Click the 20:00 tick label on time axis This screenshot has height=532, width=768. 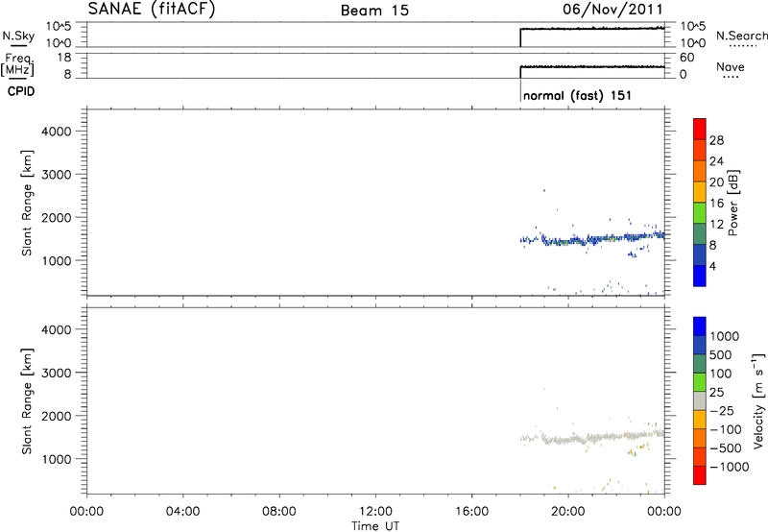tap(568, 512)
